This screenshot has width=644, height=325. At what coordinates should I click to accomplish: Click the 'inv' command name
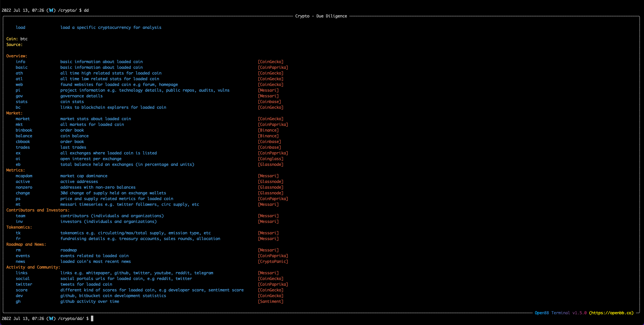[19, 222]
